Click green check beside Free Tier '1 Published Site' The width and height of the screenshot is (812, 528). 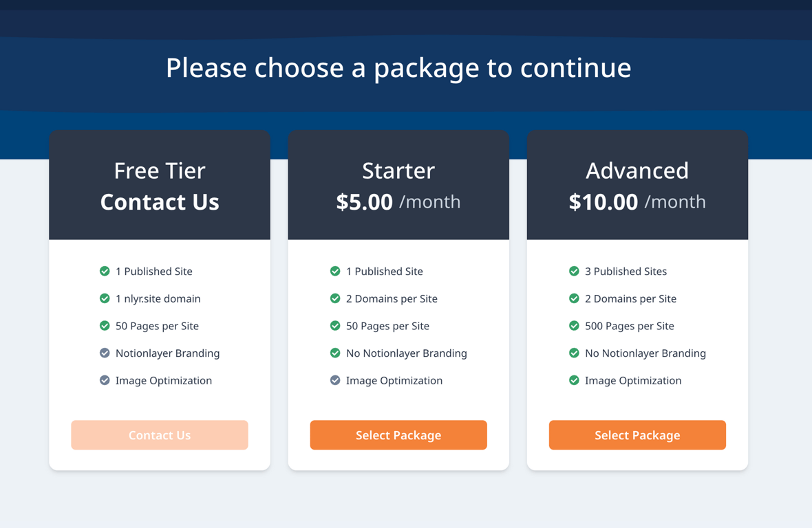105,272
